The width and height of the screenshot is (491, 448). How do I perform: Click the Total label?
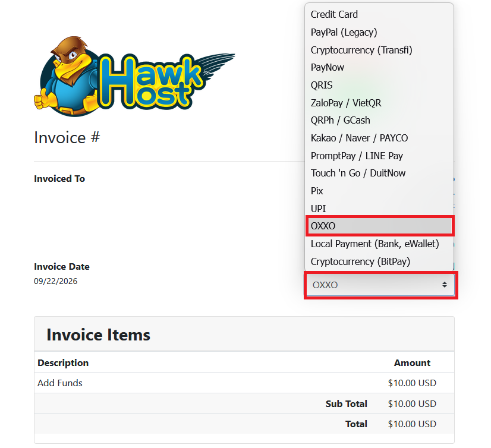pos(356,424)
